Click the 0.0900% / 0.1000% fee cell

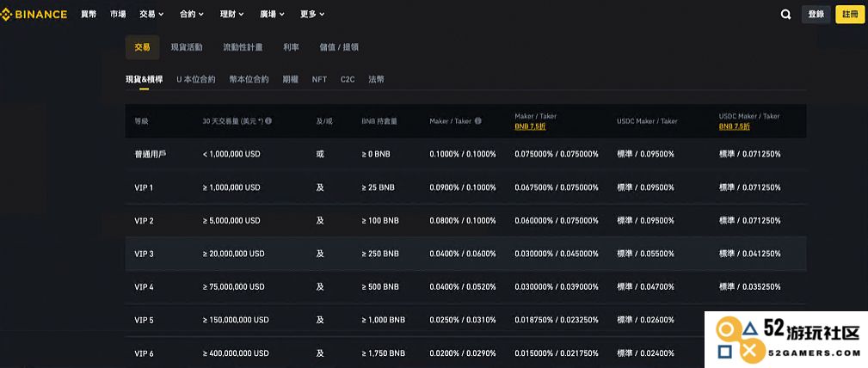pyautogui.click(x=463, y=187)
